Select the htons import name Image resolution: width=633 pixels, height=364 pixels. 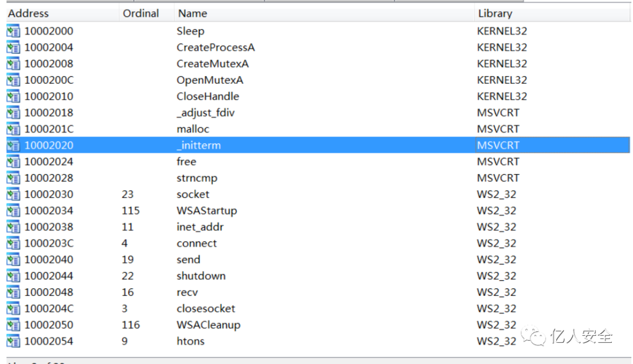coord(190,341)
